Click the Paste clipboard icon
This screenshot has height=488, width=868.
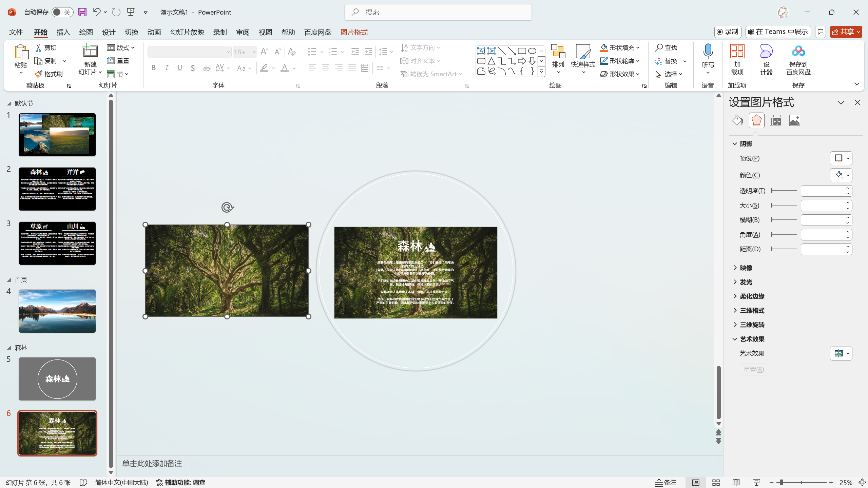[x=21, y=52]
